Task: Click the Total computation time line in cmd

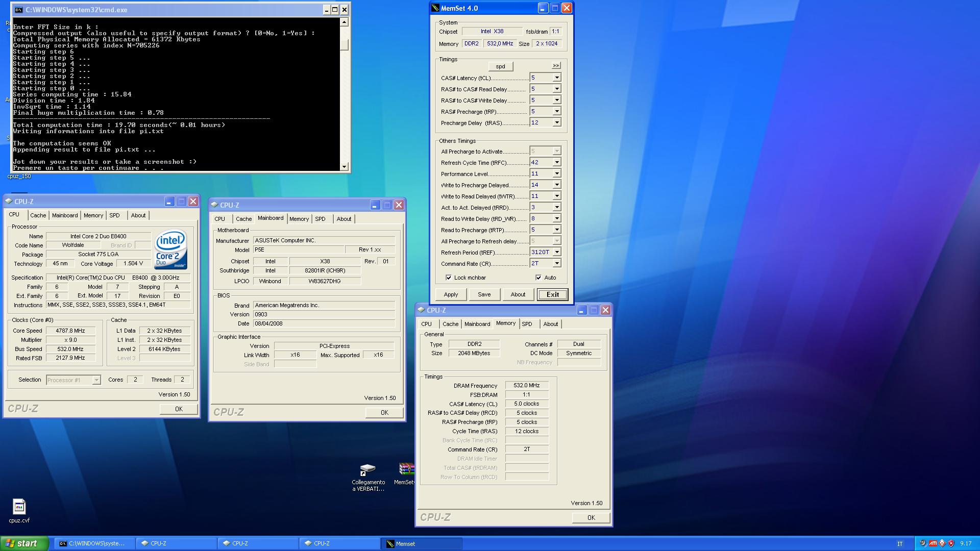Action: click(119, 125)
